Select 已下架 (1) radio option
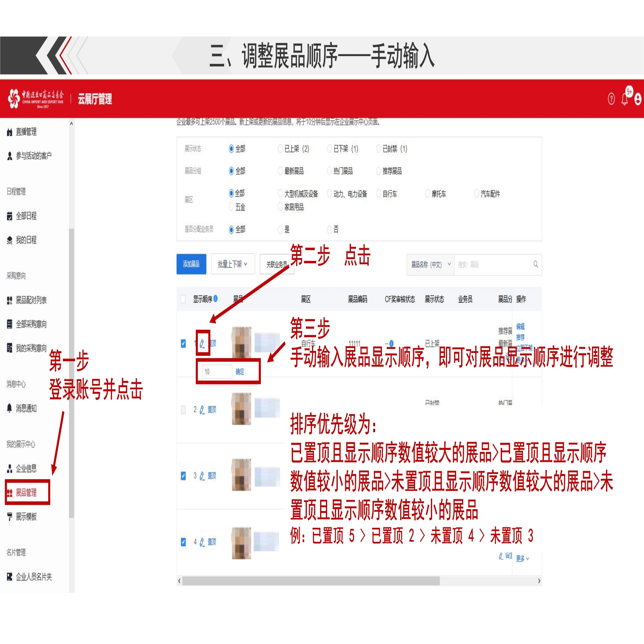 tap(329, 149)
